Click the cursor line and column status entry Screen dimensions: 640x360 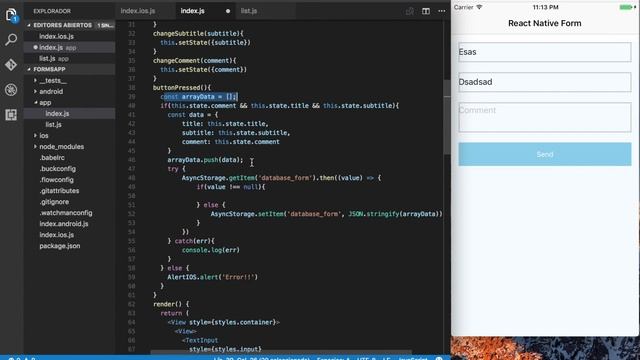(262, 358)
